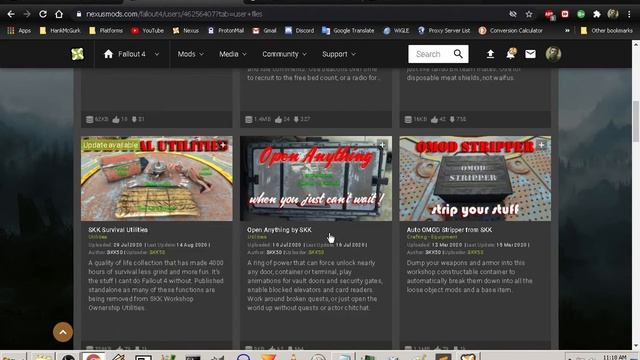
Task: Open 'Open Anything by SKK' title link
Action: pos(279,230)
